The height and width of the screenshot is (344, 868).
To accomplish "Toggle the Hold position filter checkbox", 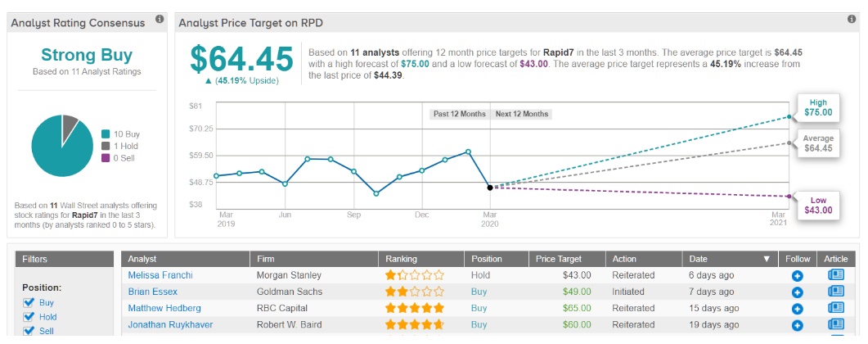I will coord(29,317).
